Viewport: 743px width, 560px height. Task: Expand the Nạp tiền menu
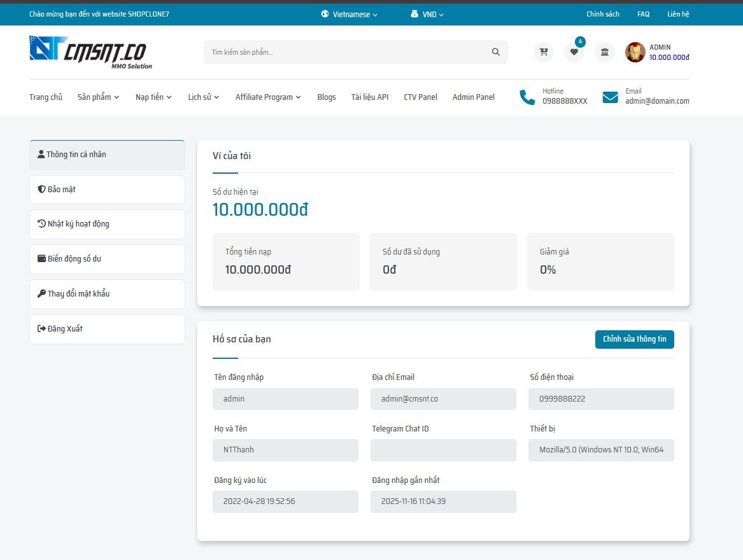tap(153, 97)
